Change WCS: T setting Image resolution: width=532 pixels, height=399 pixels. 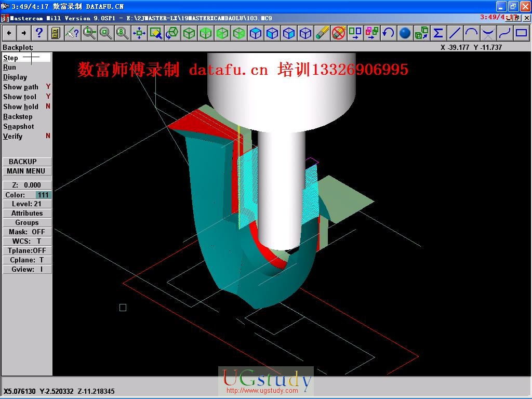pos(27,241)
